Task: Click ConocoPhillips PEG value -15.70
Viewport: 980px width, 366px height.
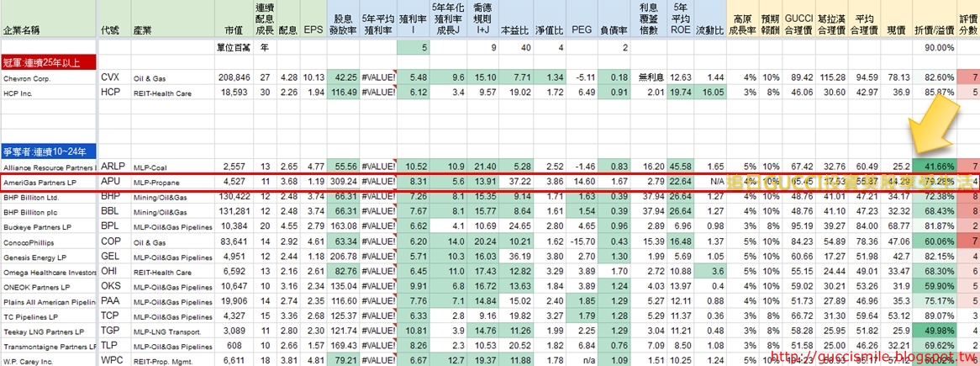Action: 582,241
